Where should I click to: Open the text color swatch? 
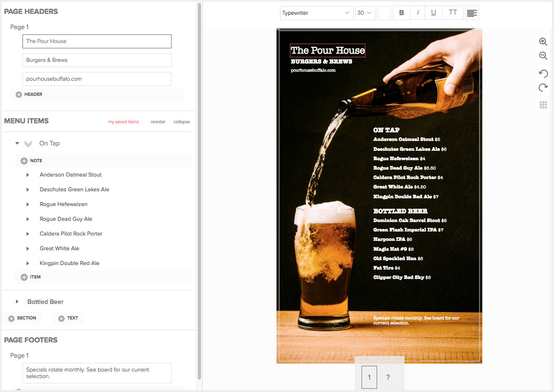point(384,13)
